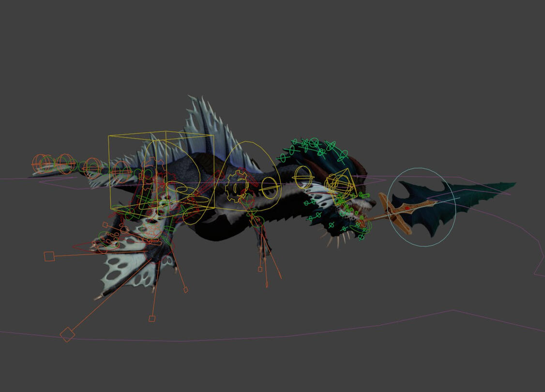This screenshot has height=392, width=545.
Task: Select the green circle control atop the head crest
Action: coord(314,142)
